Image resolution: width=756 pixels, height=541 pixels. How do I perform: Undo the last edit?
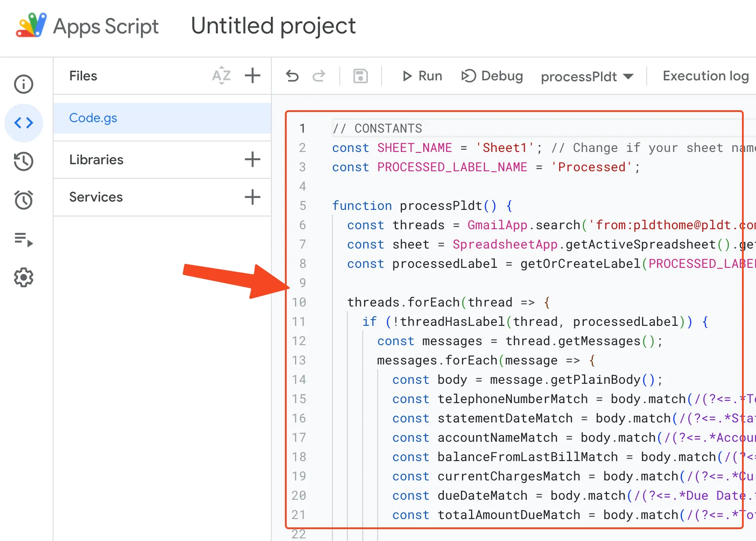click(292, 76)
